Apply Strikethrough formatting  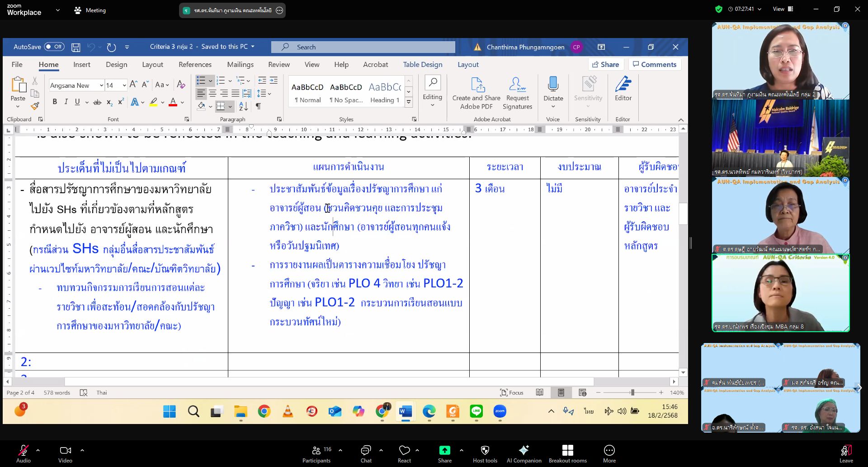pos(97,102)
